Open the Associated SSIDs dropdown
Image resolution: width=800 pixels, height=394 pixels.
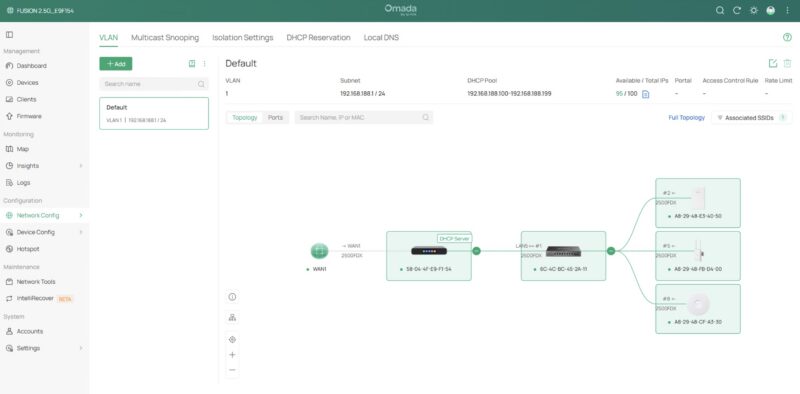(x=752, y=118)
